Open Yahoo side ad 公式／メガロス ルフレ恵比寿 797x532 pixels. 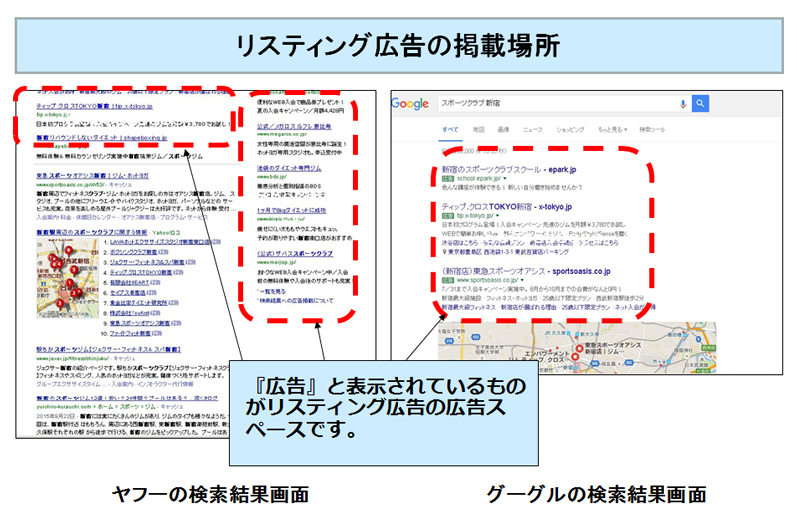coord(294,126)
